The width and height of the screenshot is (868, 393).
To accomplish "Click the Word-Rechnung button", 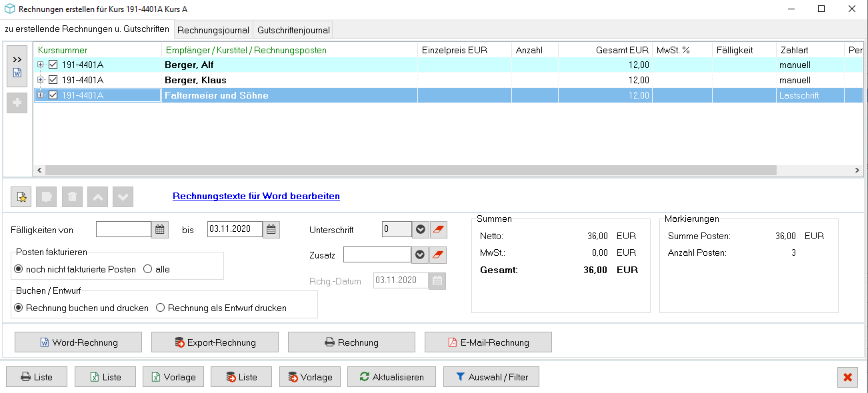I will pos(78,342).
